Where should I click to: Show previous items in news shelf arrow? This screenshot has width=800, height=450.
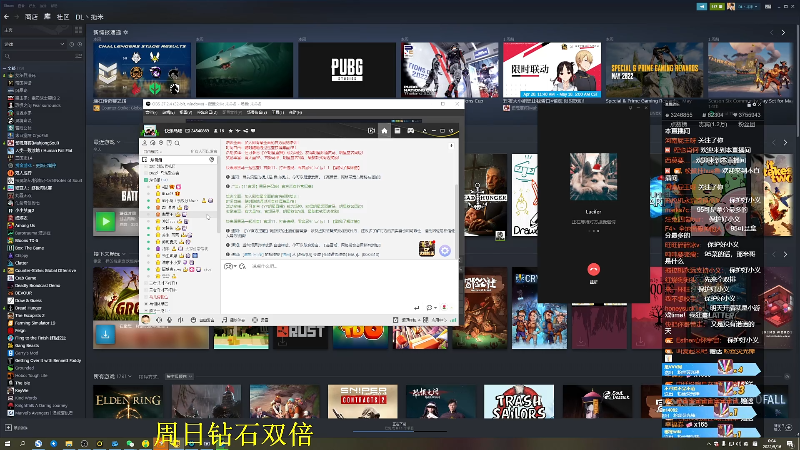click(771, 33)
